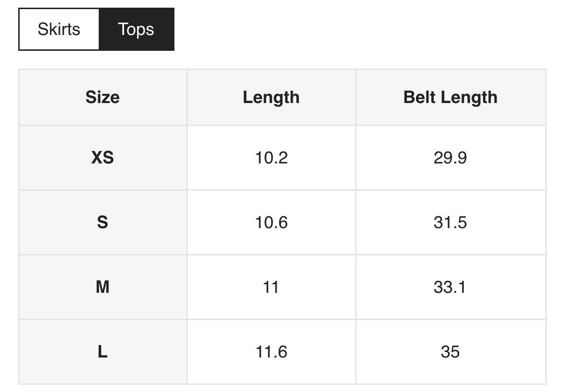This screenshot has height=392, width=565.
Task: Select the M size row label
Action: pyautogui.click(x=103, y=287)
